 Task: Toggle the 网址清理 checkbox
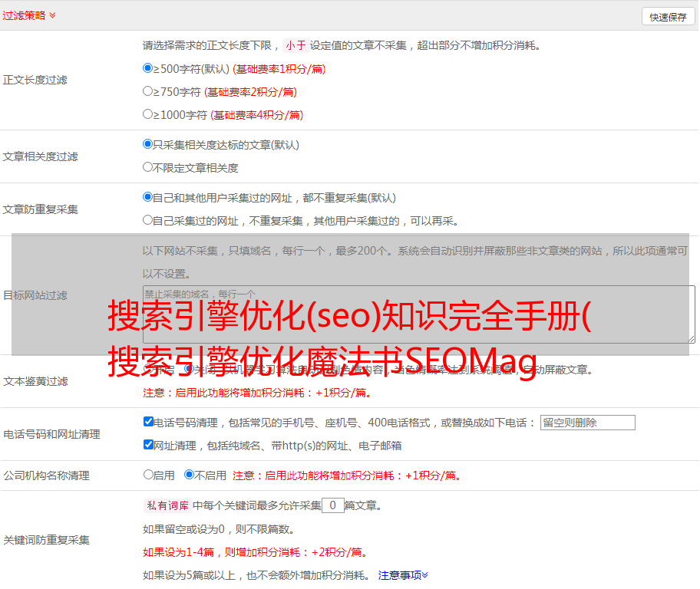148,444
